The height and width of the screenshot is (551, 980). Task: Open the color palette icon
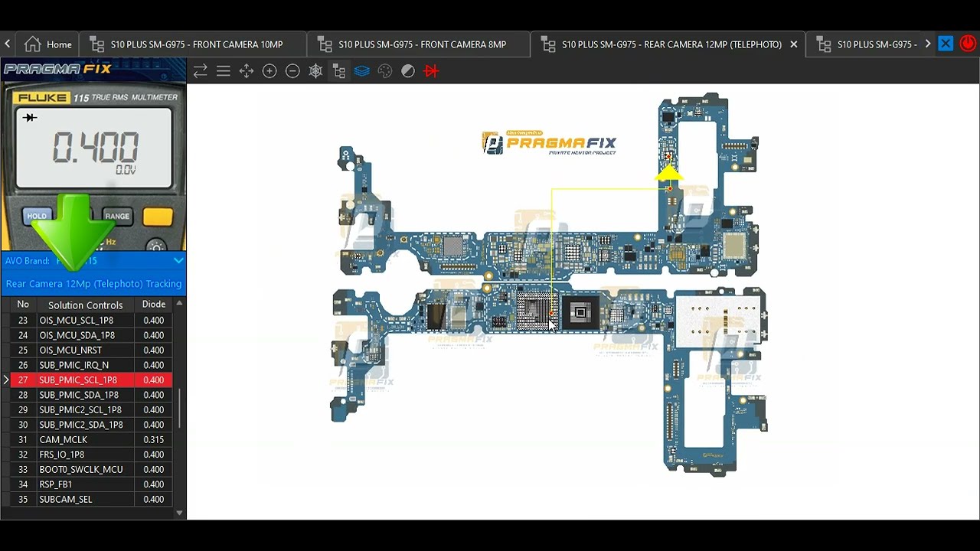coord(385,71)
